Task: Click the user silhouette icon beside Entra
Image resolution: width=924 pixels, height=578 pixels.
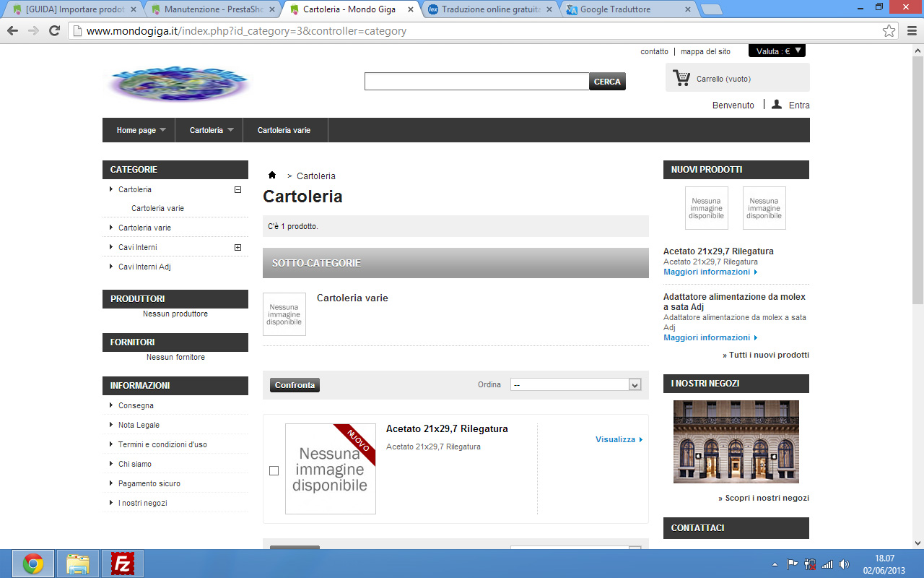Action: click(777, 105)
